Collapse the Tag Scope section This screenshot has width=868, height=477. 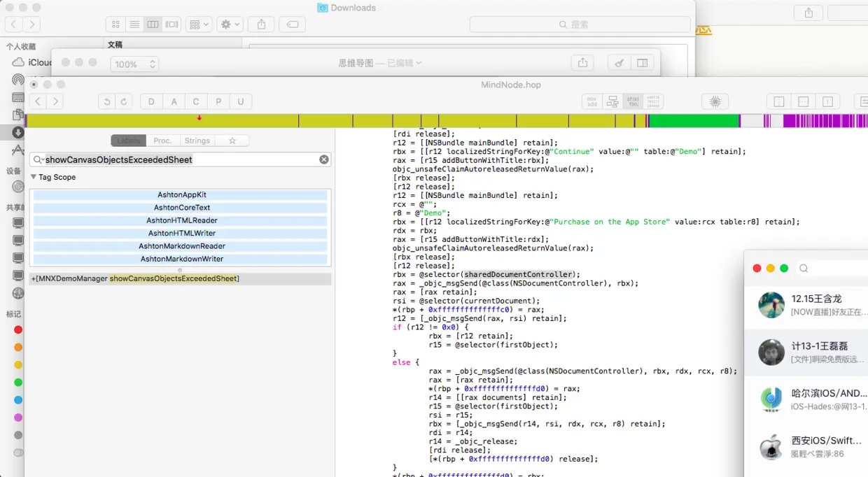click(34, 177)
